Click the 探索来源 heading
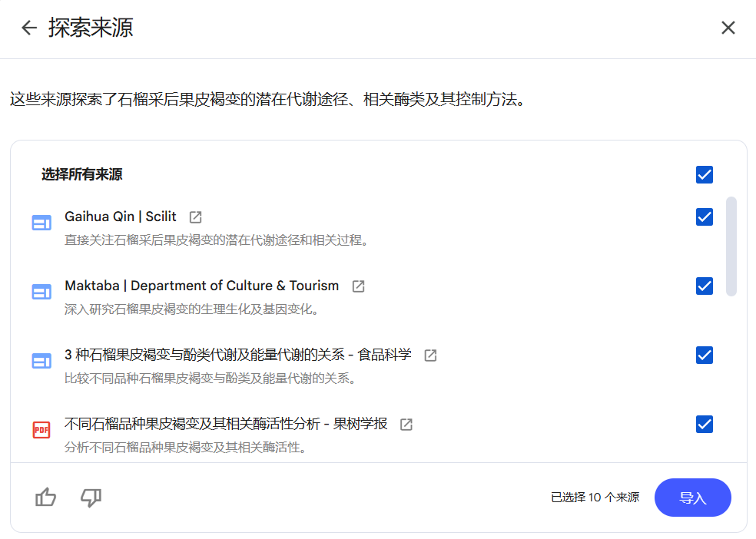This screenshot has height=539, width=756. [x=91, y=28]
